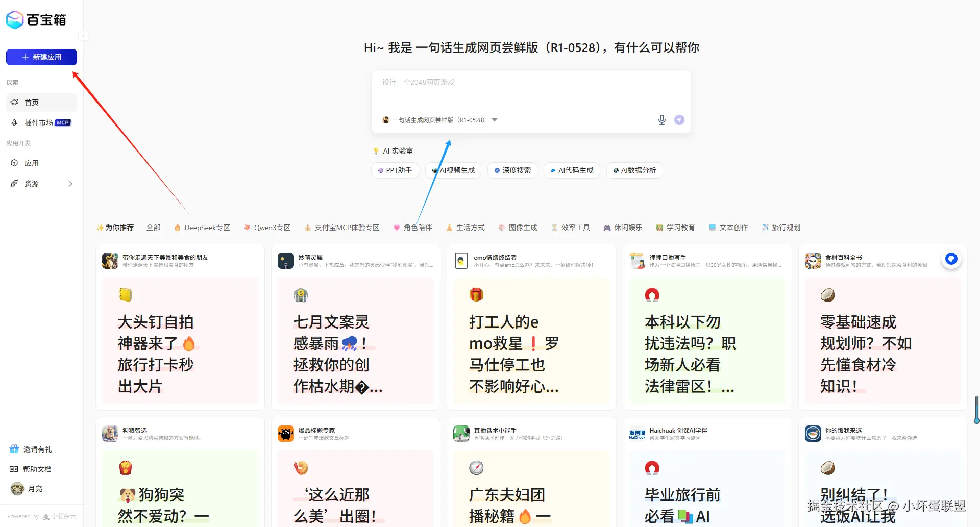Open the 插件市场 plugin marketplace

click(x=41, y=123)
